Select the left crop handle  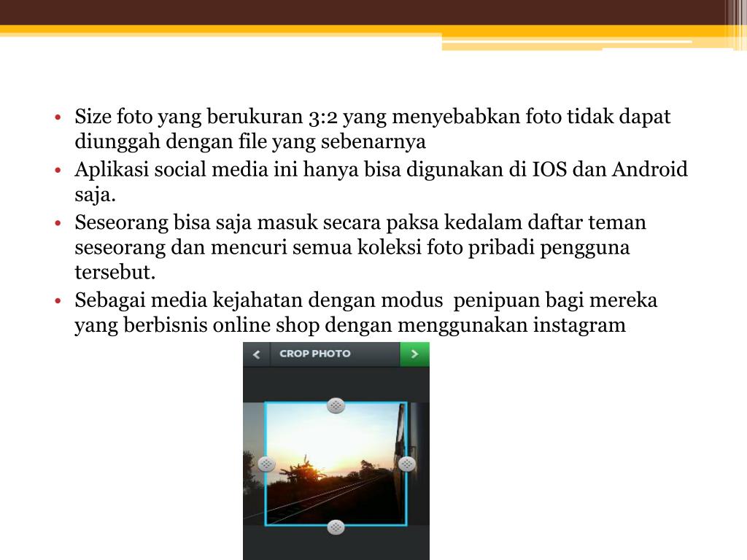click(266, 464)
